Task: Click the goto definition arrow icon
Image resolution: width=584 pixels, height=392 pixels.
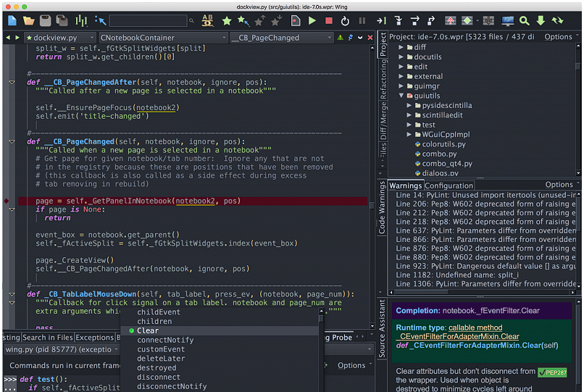Action: tap(100, 20)
